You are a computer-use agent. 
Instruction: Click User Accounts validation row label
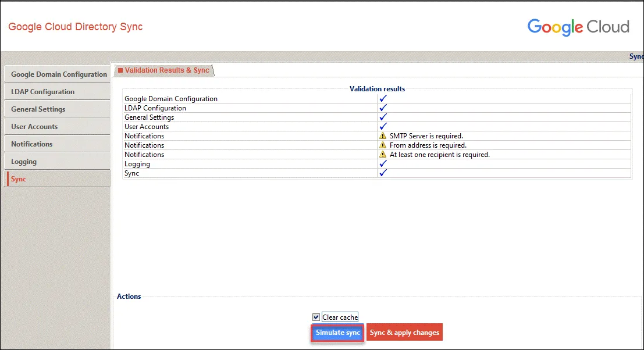147,127
